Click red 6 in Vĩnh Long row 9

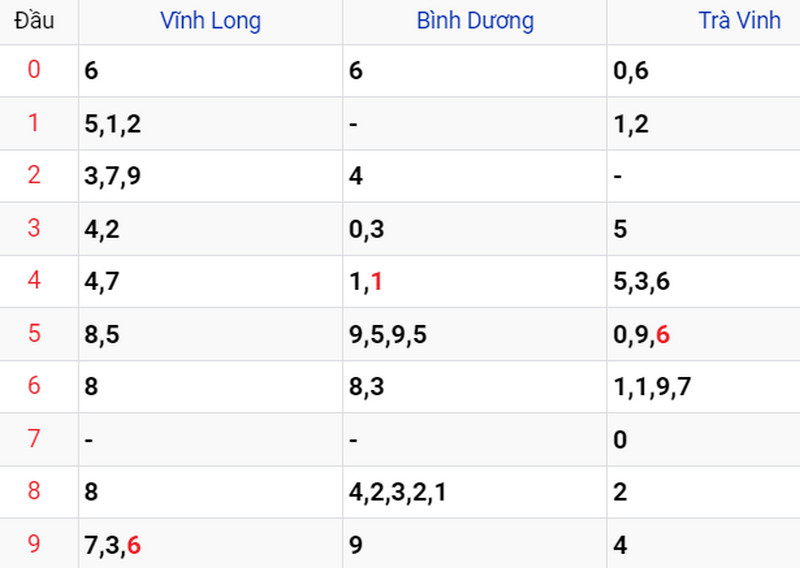click(134, 545)
